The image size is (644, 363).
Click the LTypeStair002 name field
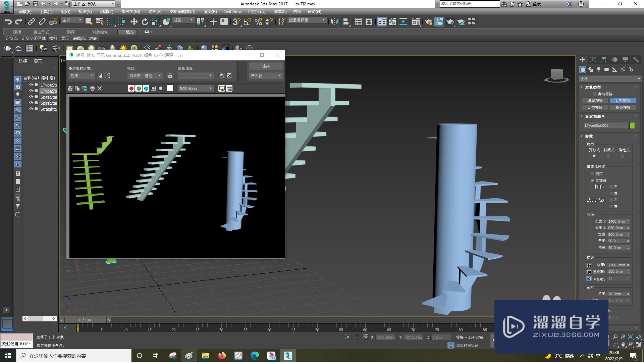click(606, 125)
